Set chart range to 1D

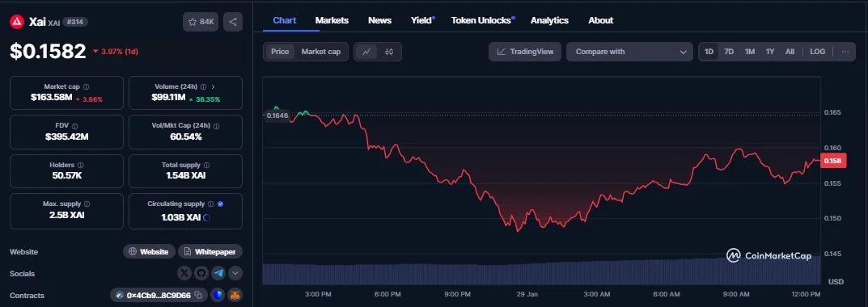coord(709,52)
